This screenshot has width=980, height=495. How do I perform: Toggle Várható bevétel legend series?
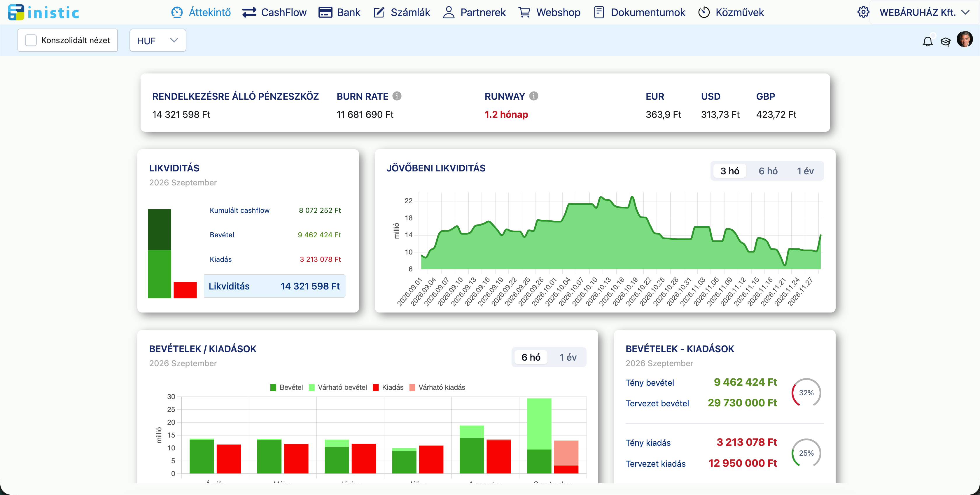pos(338,387)
